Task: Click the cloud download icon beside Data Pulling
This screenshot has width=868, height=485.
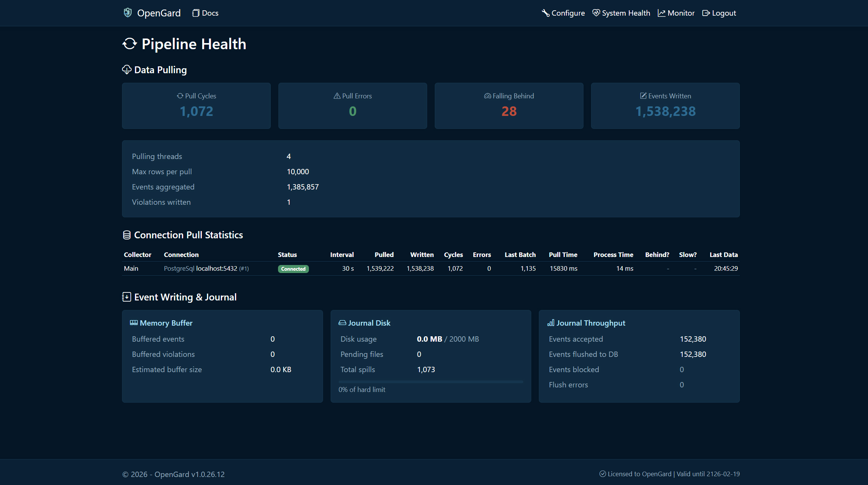Action: point(126,69)
